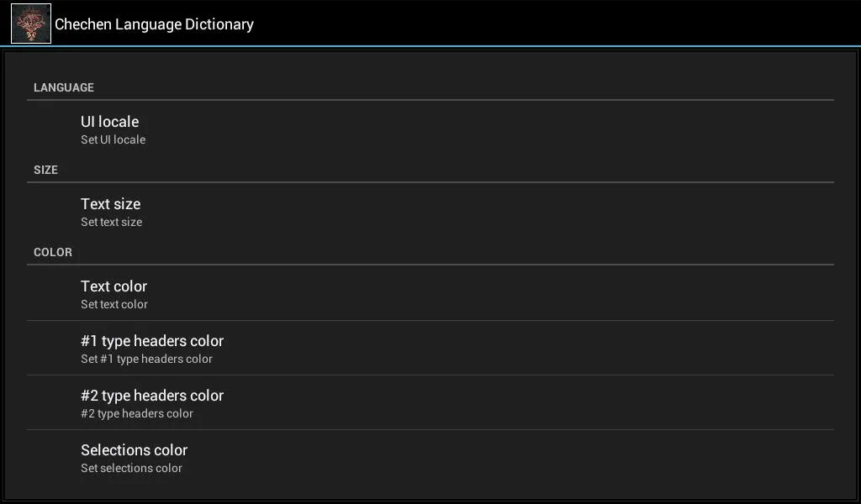861x504 pixels.
Task: Select the #2 type headers color title
Action: (152, 396)
